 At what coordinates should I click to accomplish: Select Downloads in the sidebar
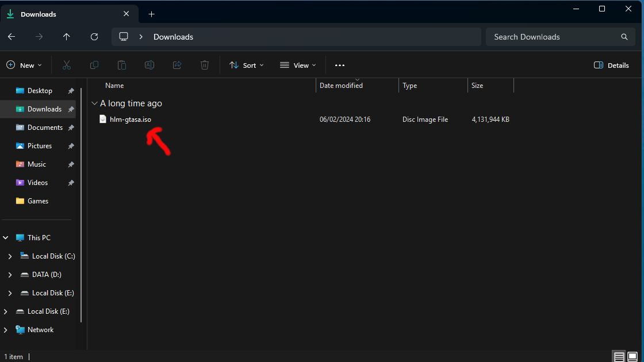tap(38, 109)
